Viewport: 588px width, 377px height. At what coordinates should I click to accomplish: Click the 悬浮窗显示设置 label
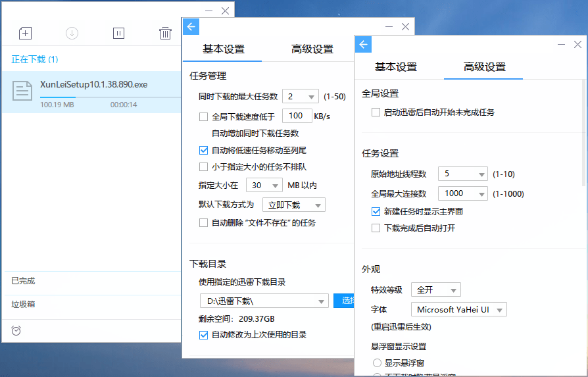(x=399, y=346)
